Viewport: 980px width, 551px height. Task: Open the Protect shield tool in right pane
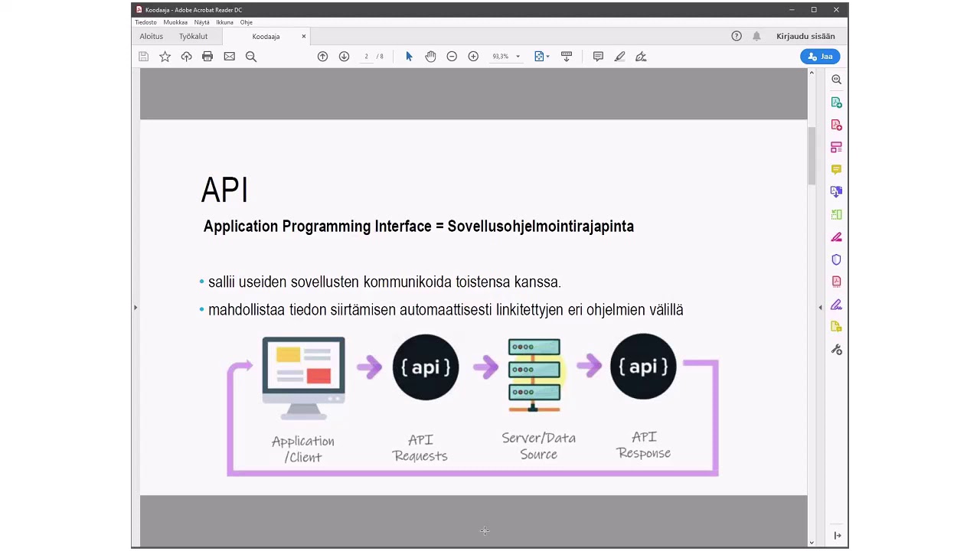(836, 259)
